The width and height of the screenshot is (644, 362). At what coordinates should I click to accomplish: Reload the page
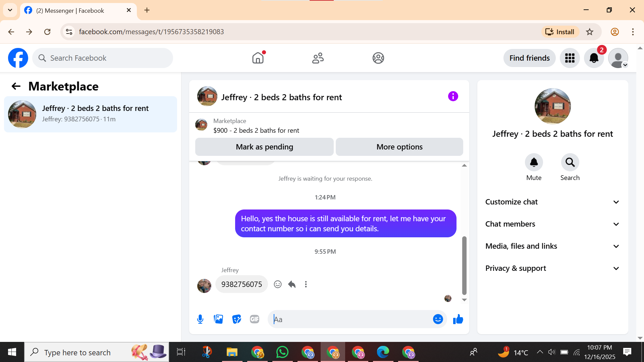point(47,32)
